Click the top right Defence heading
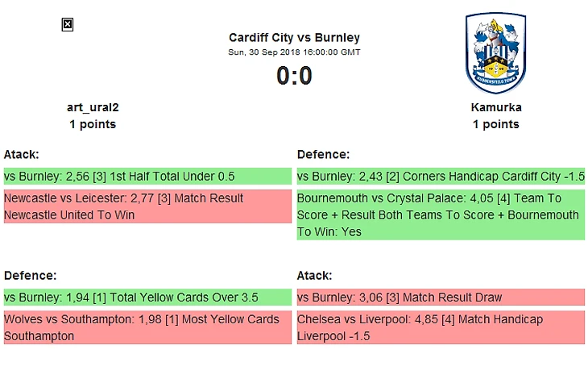588x387 pixels. pyautogui.click(x=323, y=154)
